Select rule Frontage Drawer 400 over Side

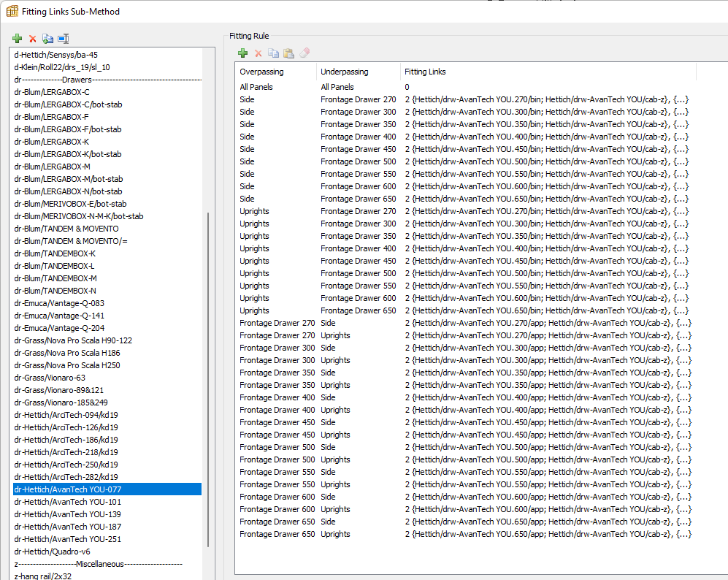tap(466, 397)
